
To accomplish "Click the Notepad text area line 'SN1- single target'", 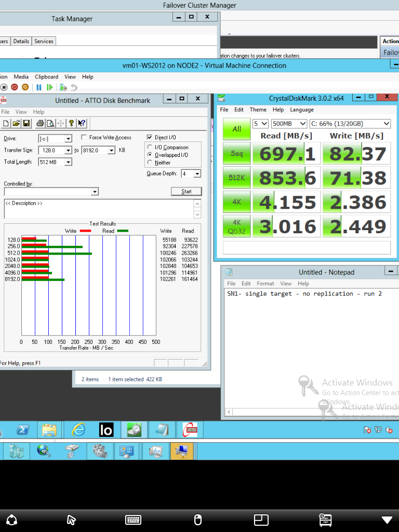I will (x=304, y=294).
